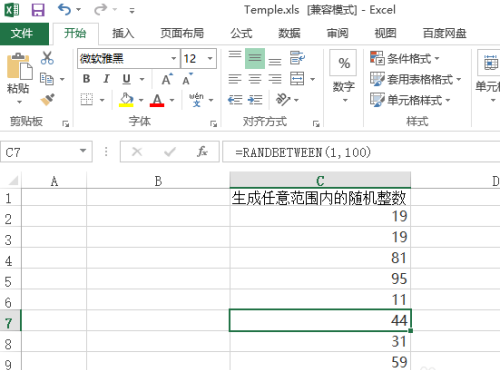
Task: Click the 粘贴 paste button
Action: pyautogui.click(x=19, y=78)
